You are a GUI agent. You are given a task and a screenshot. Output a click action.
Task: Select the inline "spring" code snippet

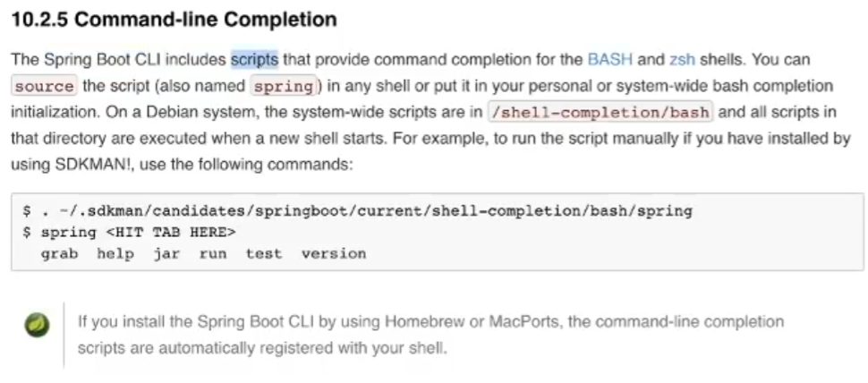click(x=284, y=86)
